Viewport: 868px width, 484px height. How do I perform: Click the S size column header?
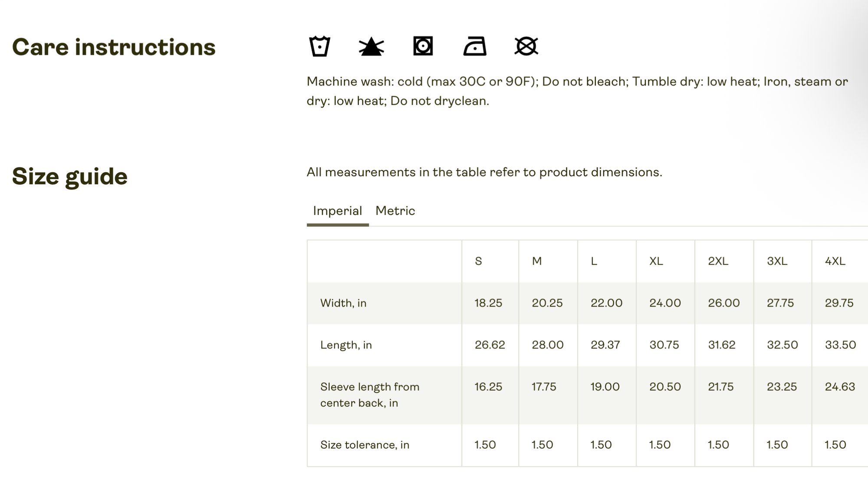click(478, 261)
